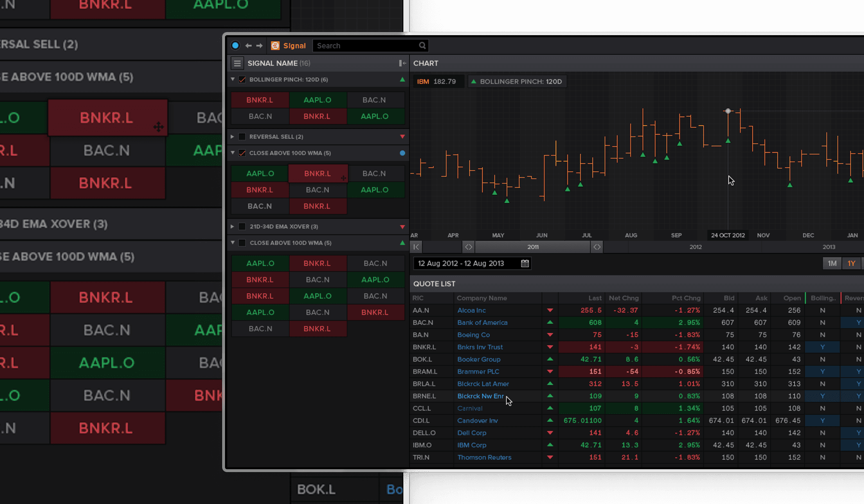Navigate forward with the right arrow
864x504 pixels.
[x=259, y=45]
